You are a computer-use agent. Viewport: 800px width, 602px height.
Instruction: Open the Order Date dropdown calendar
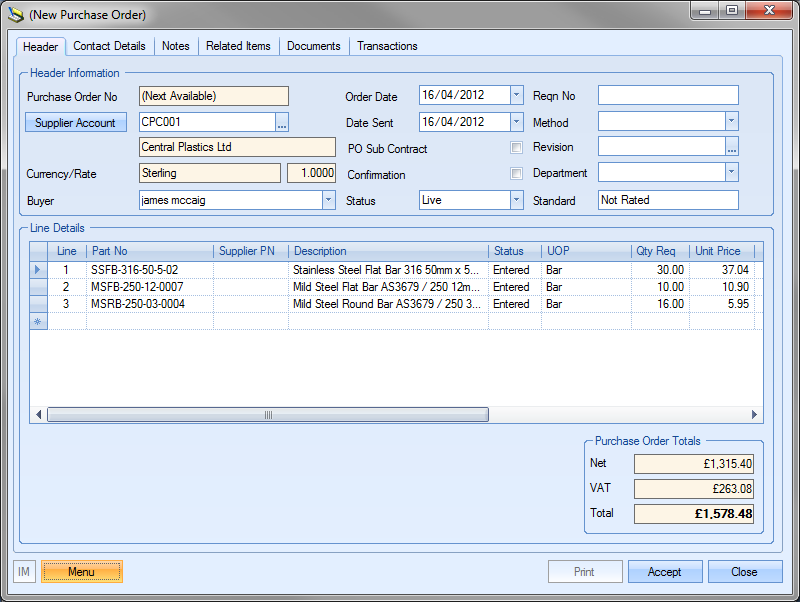pyautogui.click(x=516, y=96)
